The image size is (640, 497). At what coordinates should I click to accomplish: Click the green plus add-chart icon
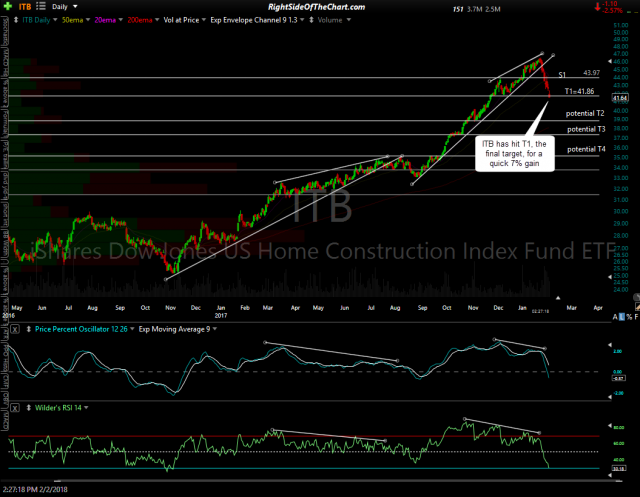pyautogui.click(x=7, y=6)
